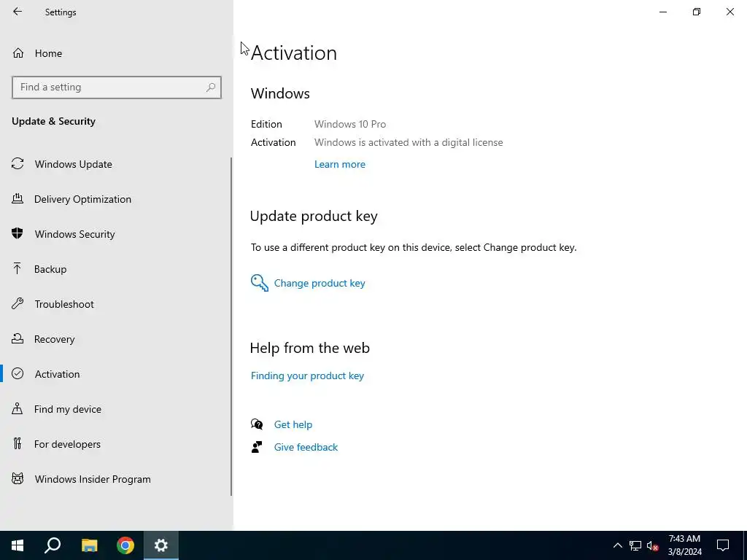Click the Home house icon
The width and height of the screenshot is (747, 560).
[18, 52]
